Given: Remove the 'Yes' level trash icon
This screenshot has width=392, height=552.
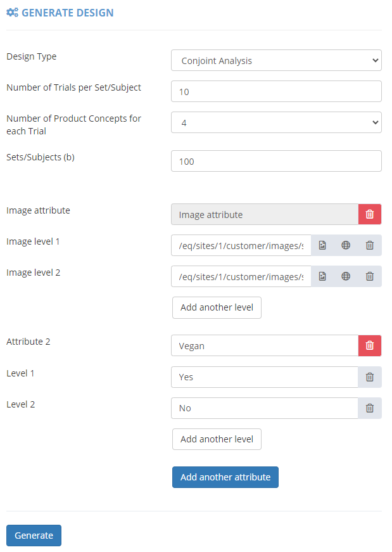Looking at the screenshot, I should (x=370, y=377).
